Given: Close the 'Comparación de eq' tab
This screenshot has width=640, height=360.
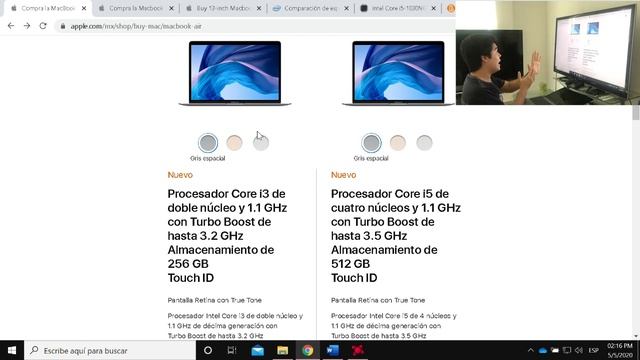Looking at the screenshot, I should click(346, 8).
